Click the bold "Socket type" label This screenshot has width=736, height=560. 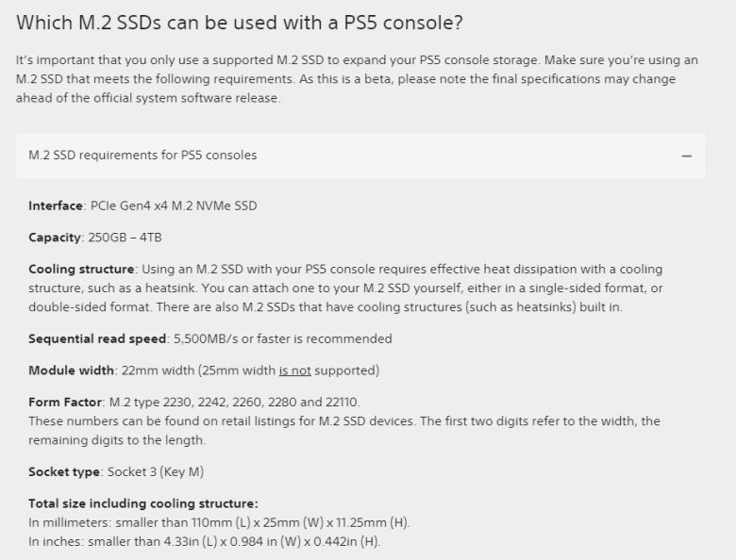tap(64, 471)
